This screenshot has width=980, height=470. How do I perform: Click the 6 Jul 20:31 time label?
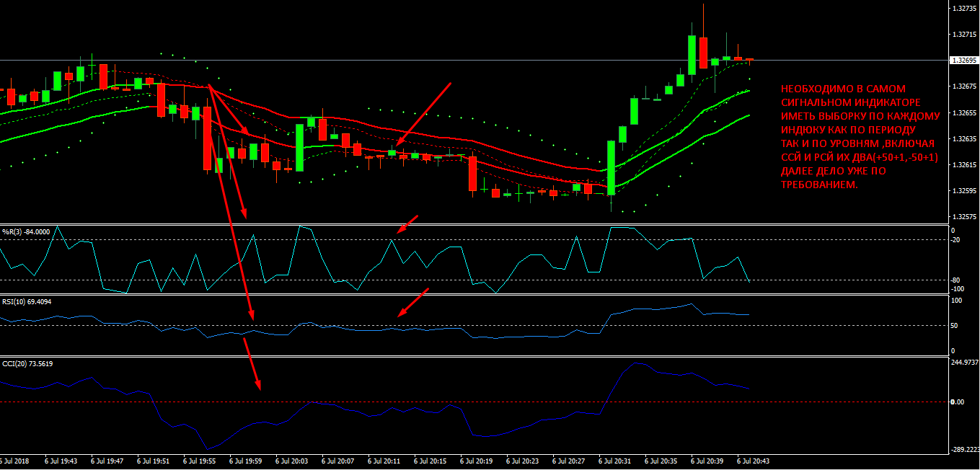coord(614,461)
